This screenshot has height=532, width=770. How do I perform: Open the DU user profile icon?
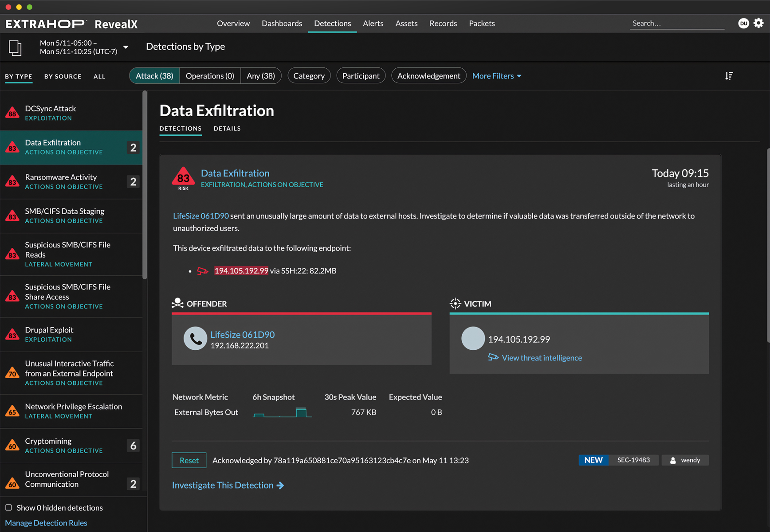pos(743,23)
